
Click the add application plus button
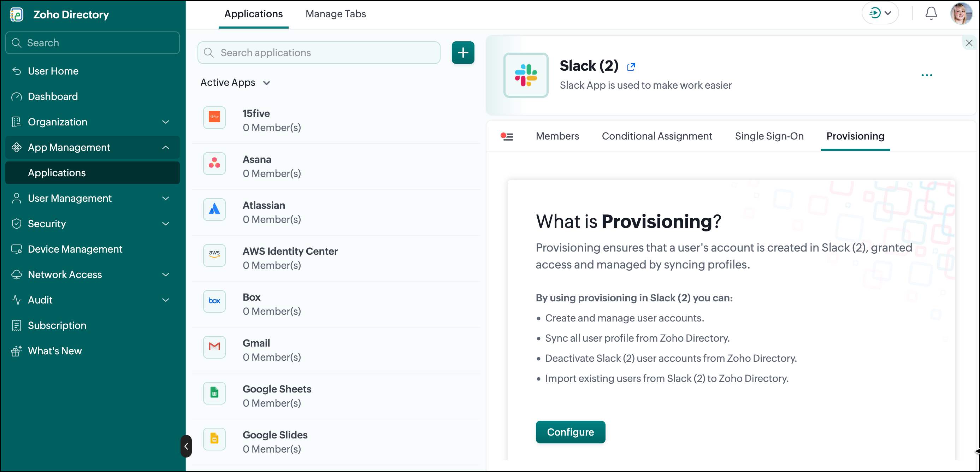(x=462, y=53)
